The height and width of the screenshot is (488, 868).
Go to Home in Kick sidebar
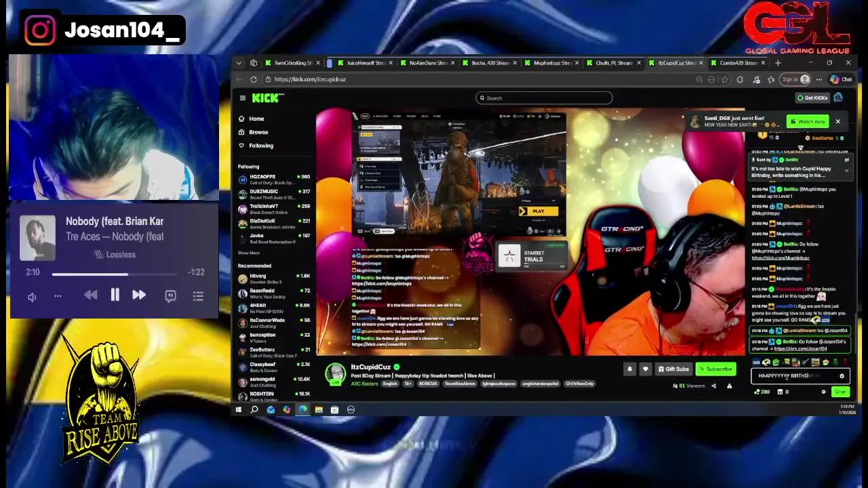pyautogui.click(x=256, y=119)
